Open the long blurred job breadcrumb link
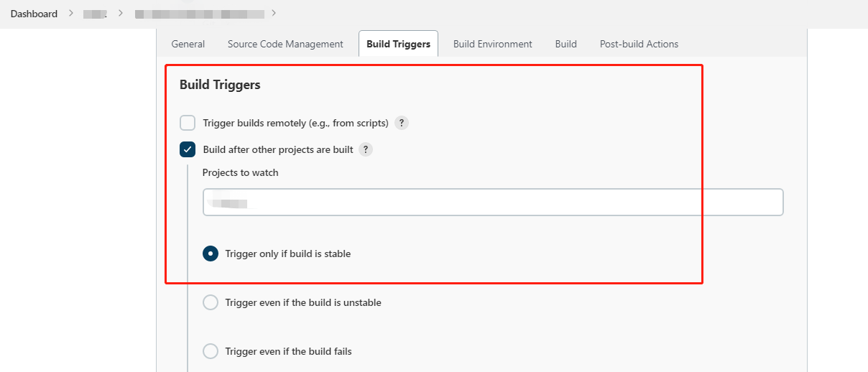This screenshot has width=868, height=372. click(199, 14)
